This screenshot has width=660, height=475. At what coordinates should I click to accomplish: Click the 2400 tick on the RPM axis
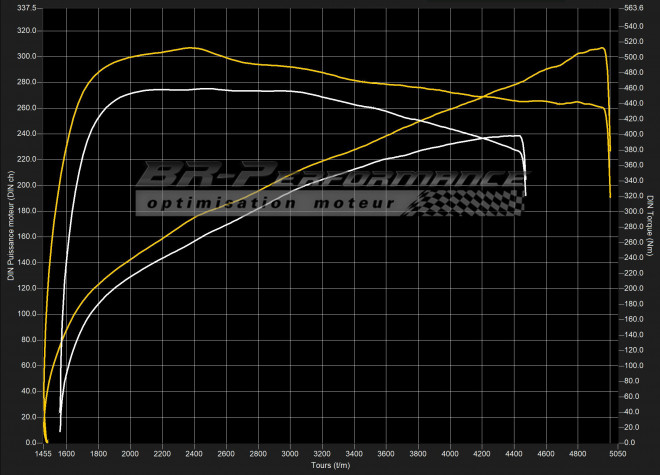(194, 455)
